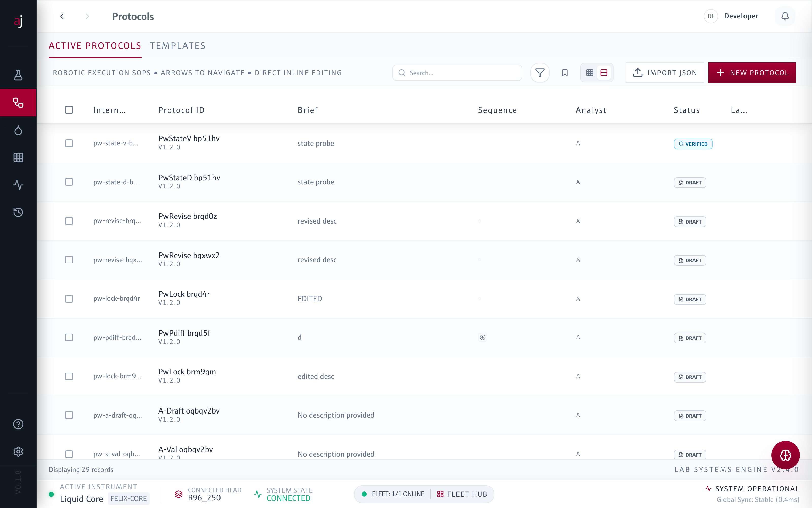Image resolution: width=812 pixels, height=508 pixels.
Task: Click Draft badge in PwStateD bp51hv row
Action: pyautogui.click(x=690, y=182)
